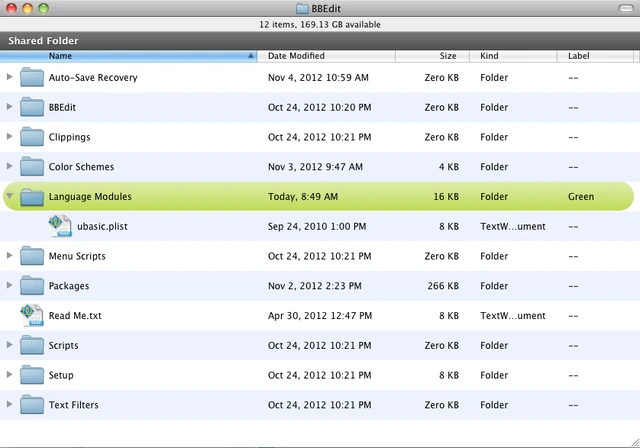This screenshot has height=448, width=640.
Task: Collapse the Language Modules folder
Action: tap(9, 196)
